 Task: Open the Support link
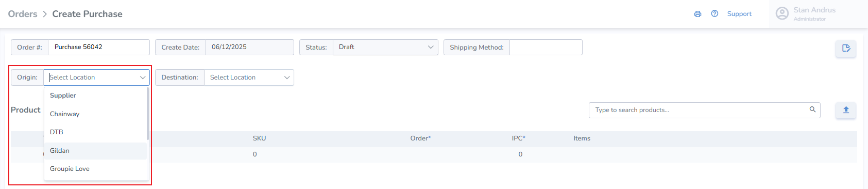[x=739, y=14]
